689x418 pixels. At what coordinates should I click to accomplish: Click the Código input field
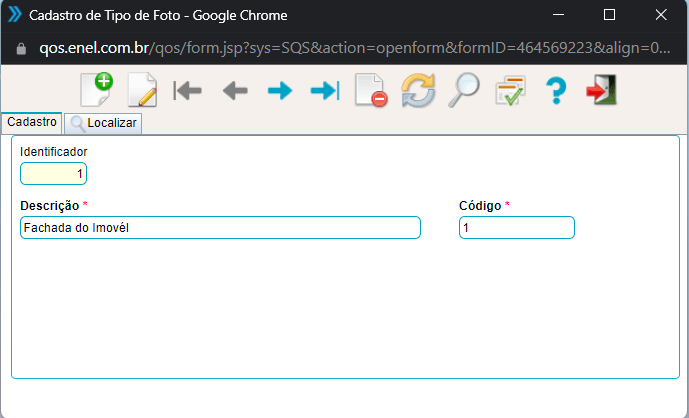tap(516, 228)
